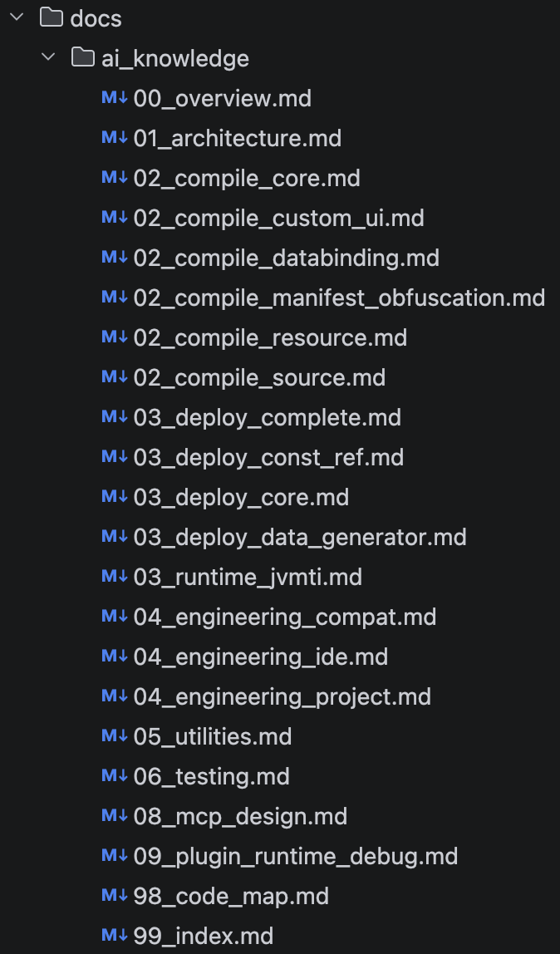560x954 pixels.
Task: Click markdown icon beside 05_utilities.md
Action: coord(114,736)
